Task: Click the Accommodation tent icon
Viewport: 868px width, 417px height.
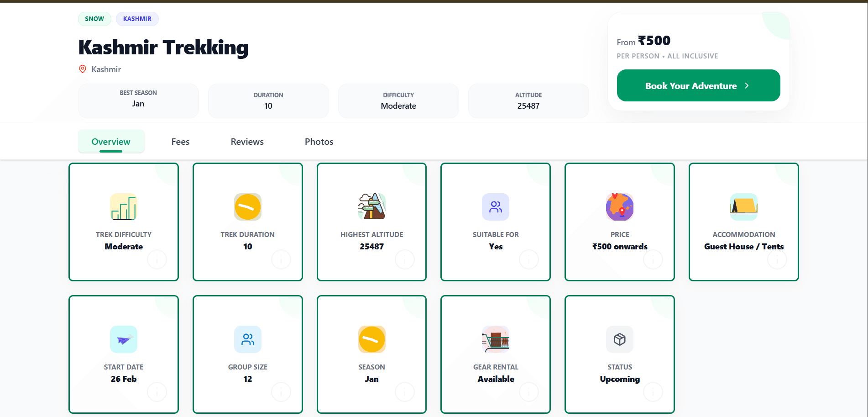Action: (744, 207)
